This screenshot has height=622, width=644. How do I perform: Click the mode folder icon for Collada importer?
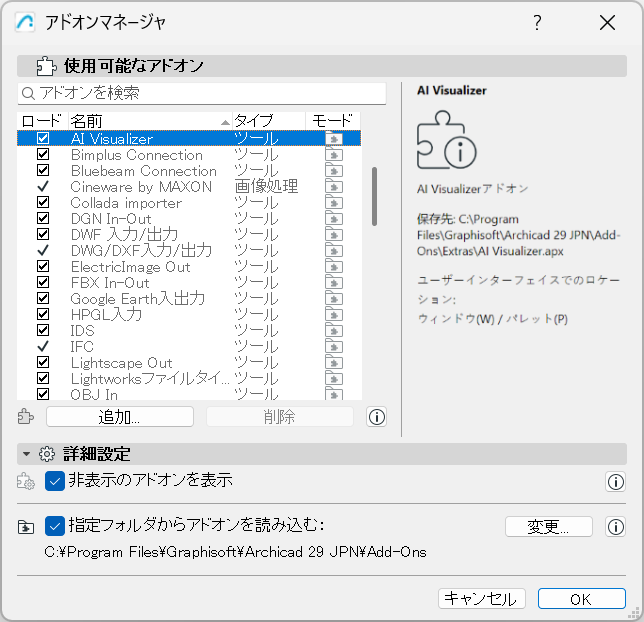[x=334, y=203]
